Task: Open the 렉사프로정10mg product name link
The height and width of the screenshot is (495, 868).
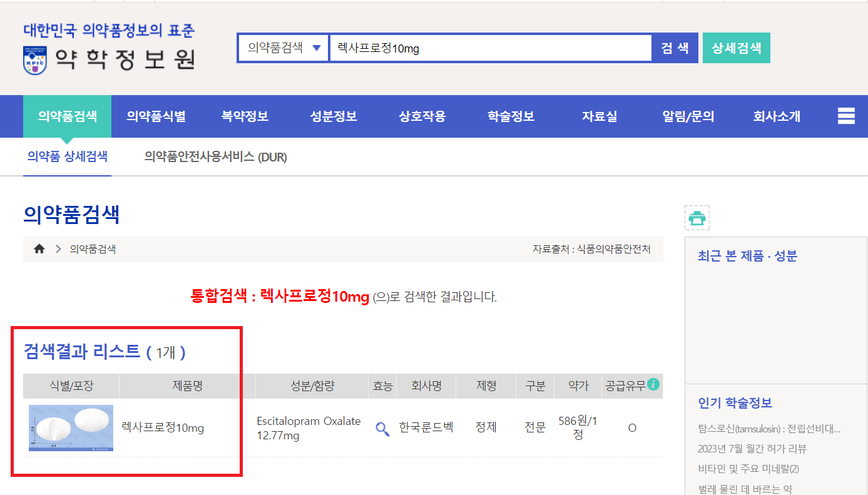Action: point(163,428)
